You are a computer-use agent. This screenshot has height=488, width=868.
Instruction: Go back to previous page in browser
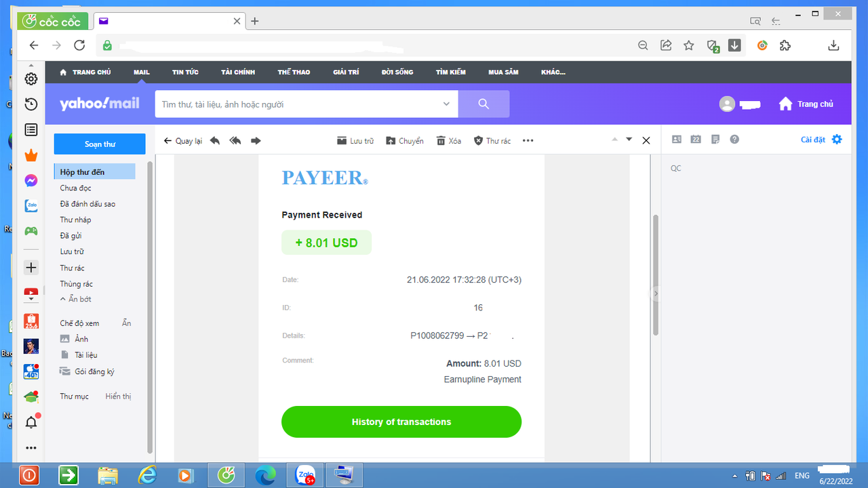click(34, 45)
